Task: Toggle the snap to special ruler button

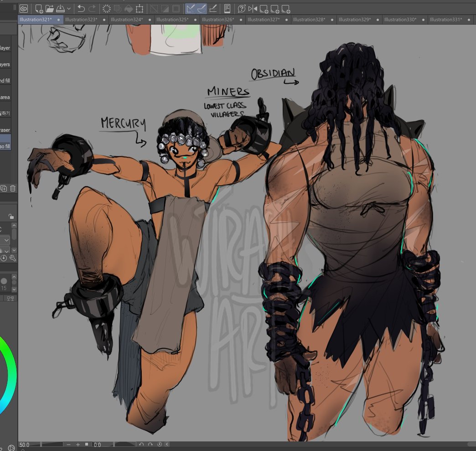Action: (202, 9)
